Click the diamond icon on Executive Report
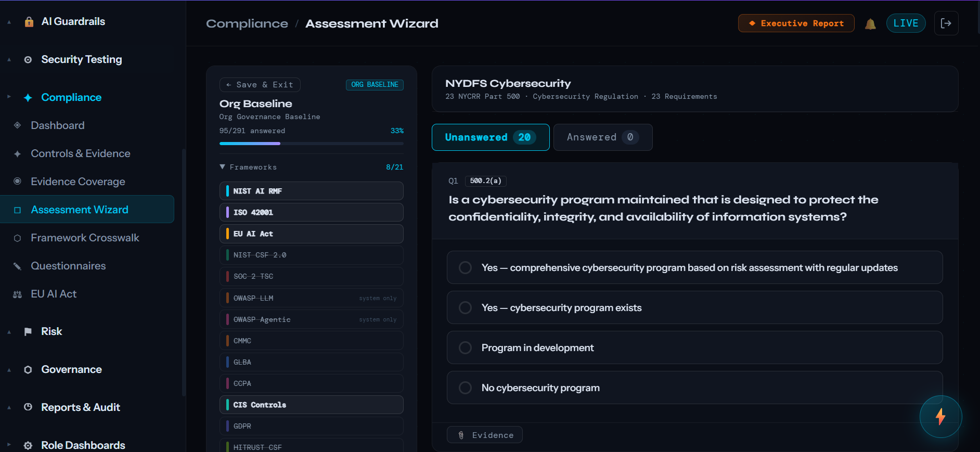The image size is (980, 452). pos(752,23)
